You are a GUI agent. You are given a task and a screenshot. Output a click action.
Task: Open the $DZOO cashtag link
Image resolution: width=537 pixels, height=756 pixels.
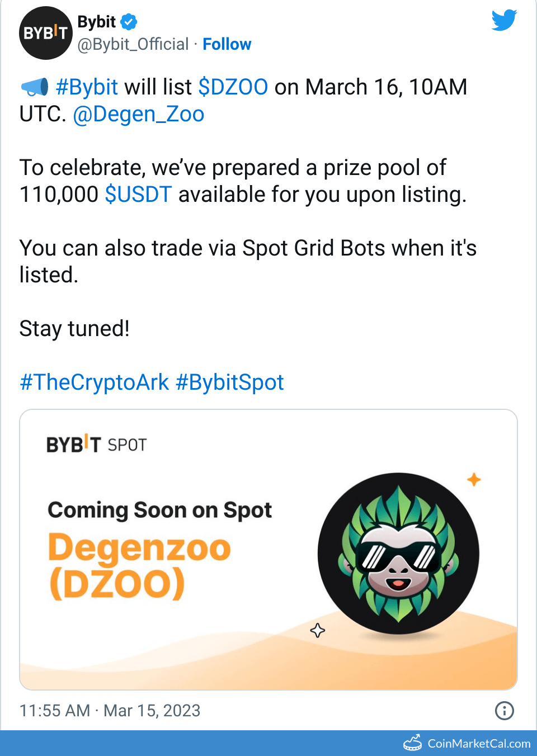[233, 87]
